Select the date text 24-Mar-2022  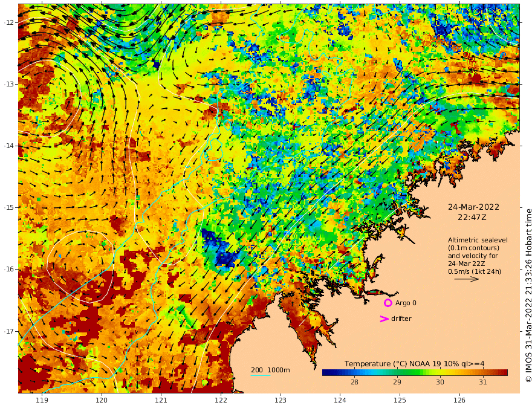(x=473, y=207)
